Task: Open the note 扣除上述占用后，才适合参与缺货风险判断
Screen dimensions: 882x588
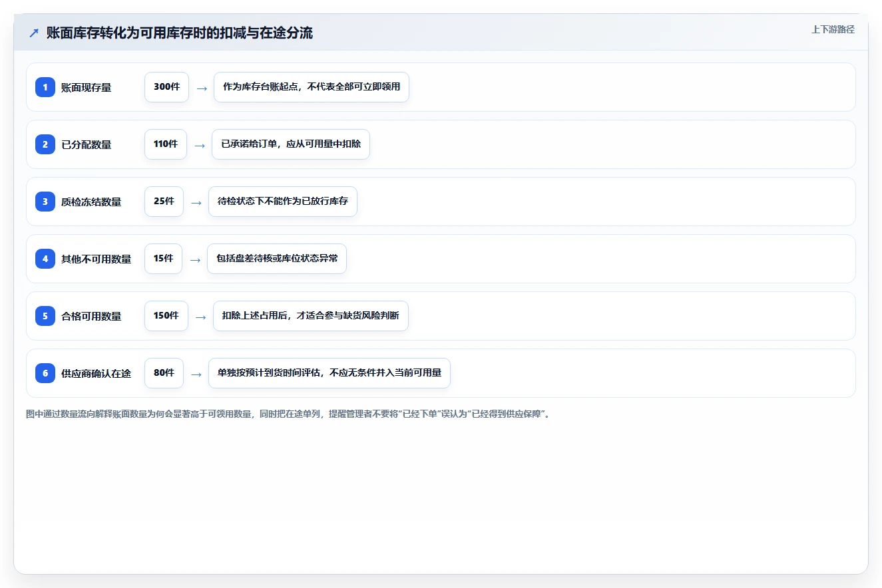Action: (x=311, y=316)
